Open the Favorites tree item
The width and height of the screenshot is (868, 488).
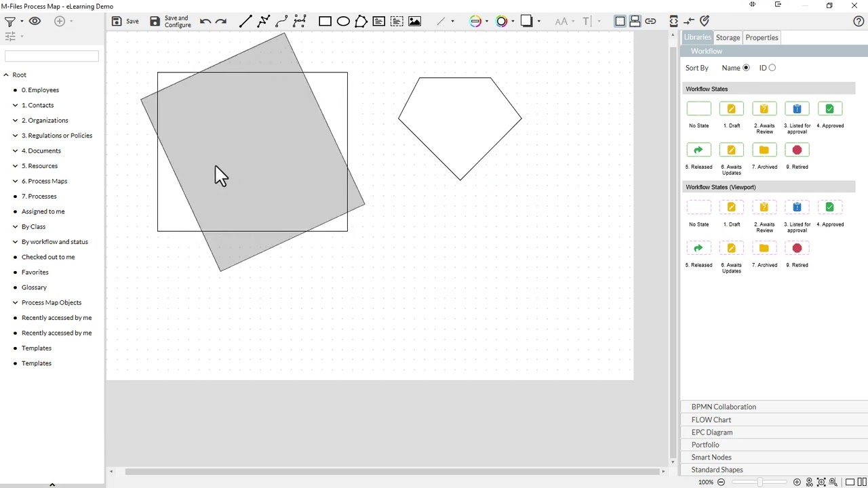(35, 272)
